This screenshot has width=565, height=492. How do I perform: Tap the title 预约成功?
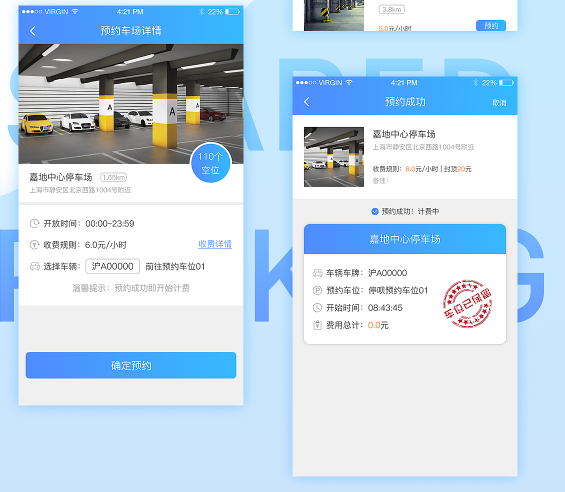click(405, 102)
